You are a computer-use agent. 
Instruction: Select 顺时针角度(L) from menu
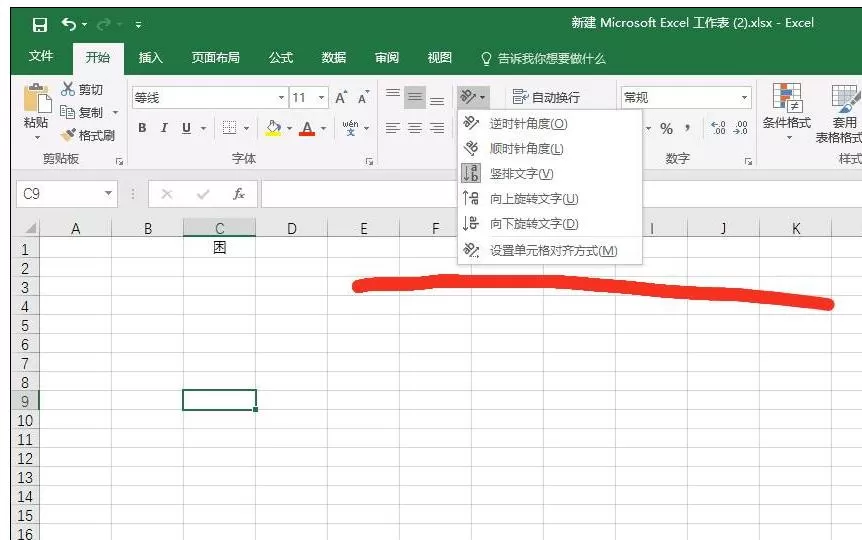coord(550,148)
